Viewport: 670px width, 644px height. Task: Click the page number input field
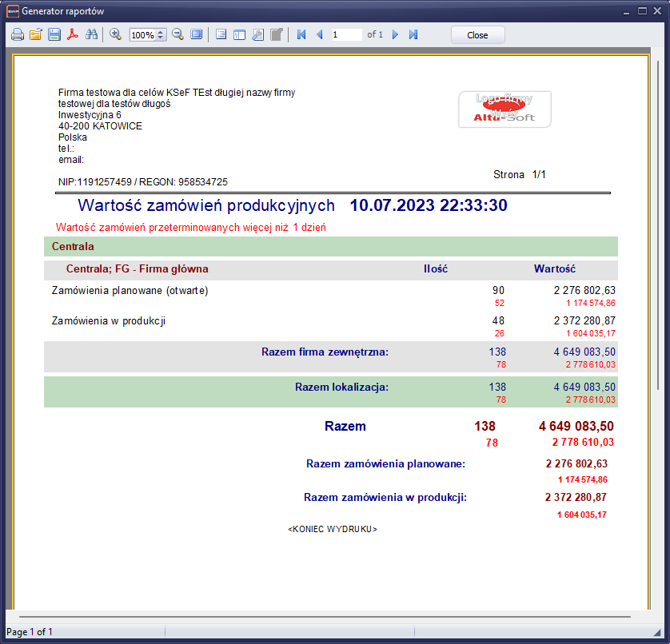345,35
